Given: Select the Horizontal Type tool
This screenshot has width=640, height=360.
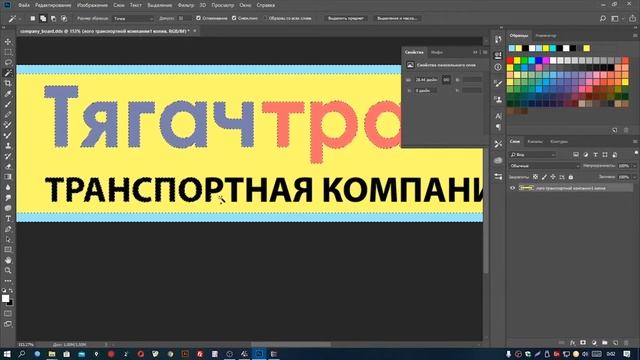Looking at the screenshot, I should pos(8,218).
